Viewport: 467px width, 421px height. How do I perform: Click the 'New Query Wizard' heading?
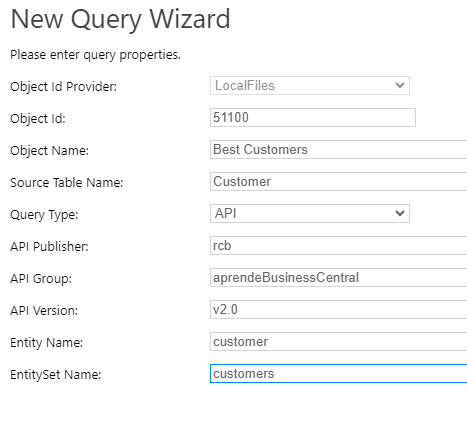coord(120,20)
